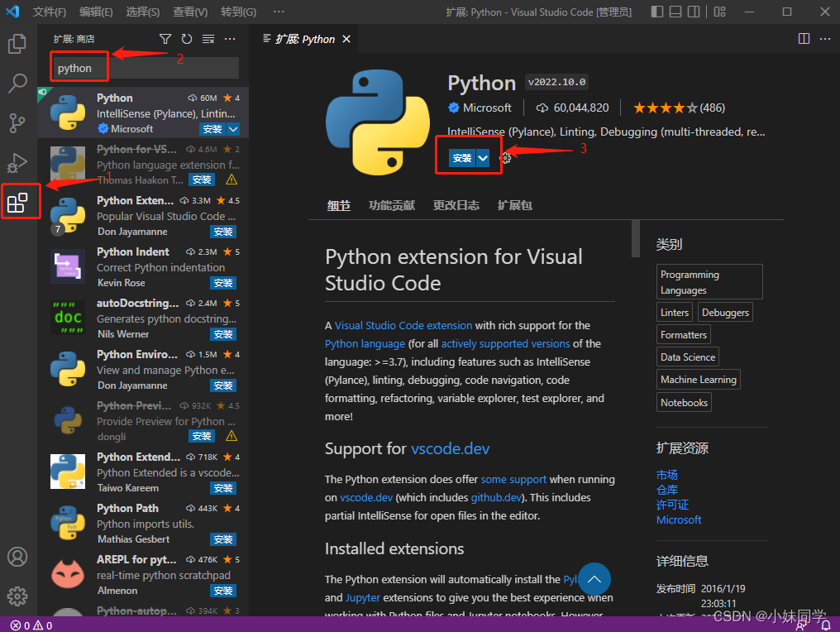The width and height of the screenshot is (840, 632).
Task: Switch to the 功能贡献 tab
Action: tap(392, 205)
